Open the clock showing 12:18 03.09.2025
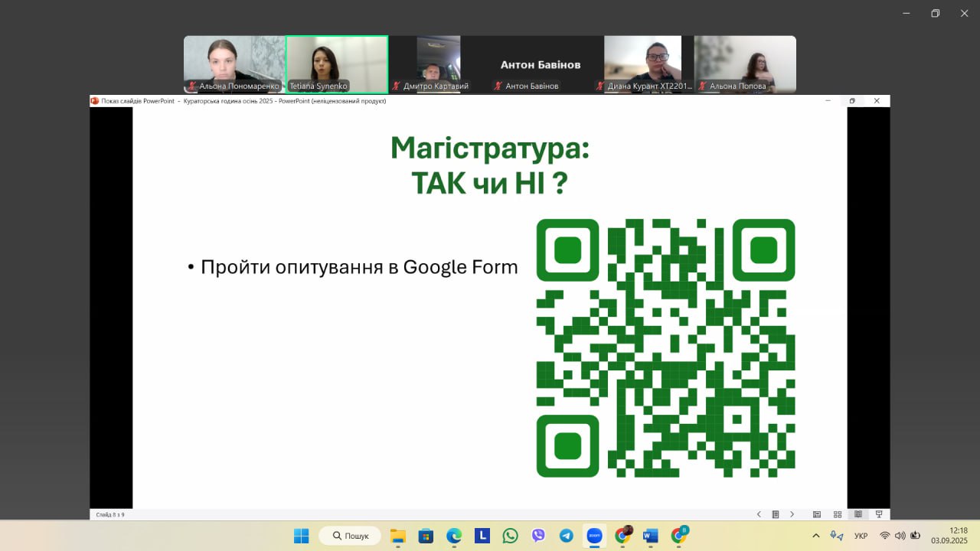The height and width of the screenshot is (551, 980). (x=950, y=536)
